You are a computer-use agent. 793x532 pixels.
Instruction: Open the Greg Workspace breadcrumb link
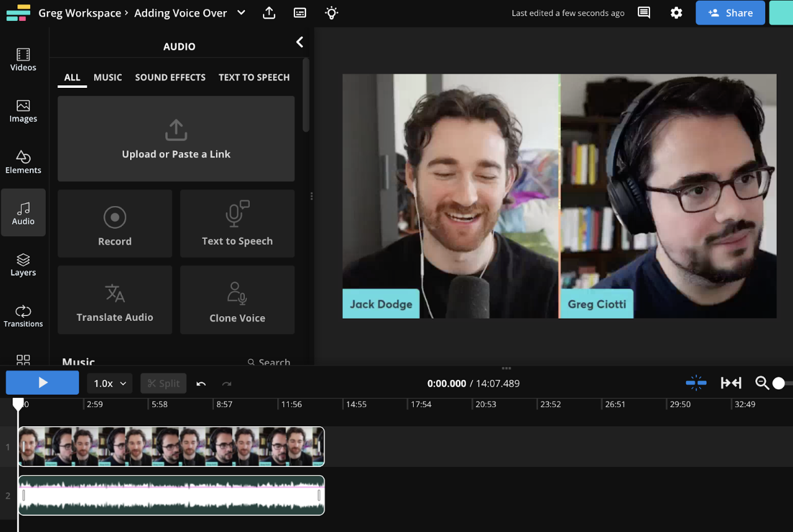coord(79,12)
